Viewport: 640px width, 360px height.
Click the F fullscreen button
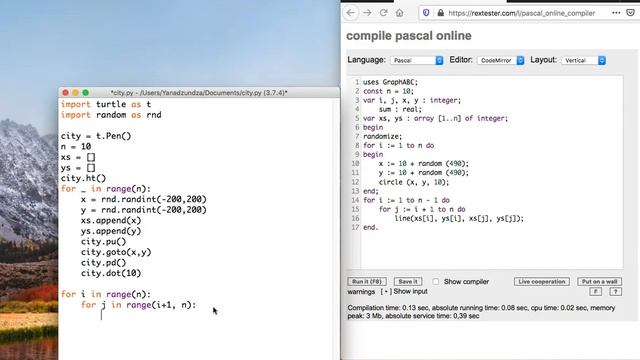(596, 291)
